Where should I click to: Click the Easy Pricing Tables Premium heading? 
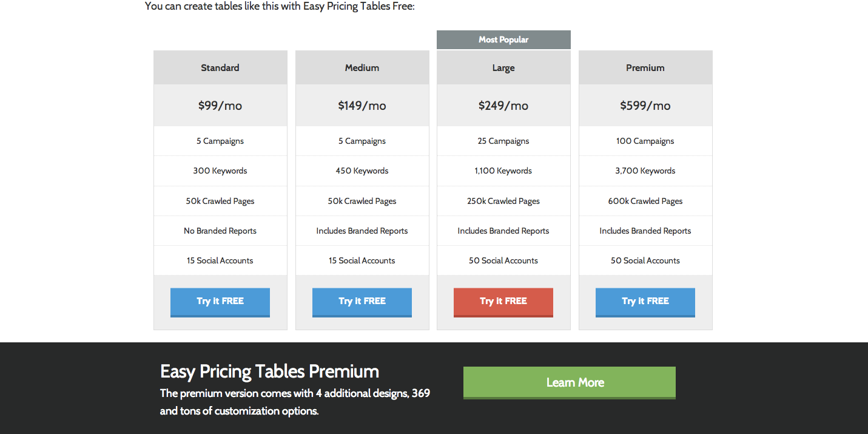(x=269, y=371)
